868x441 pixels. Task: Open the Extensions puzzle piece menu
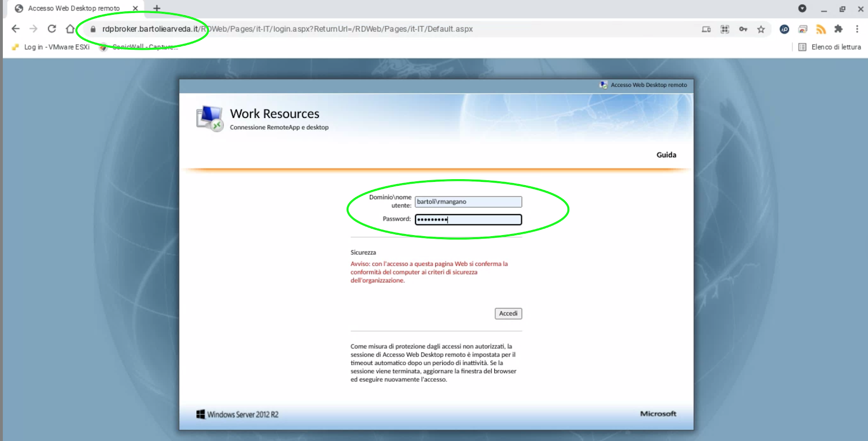pyautogui.click(x=839, y=29)
